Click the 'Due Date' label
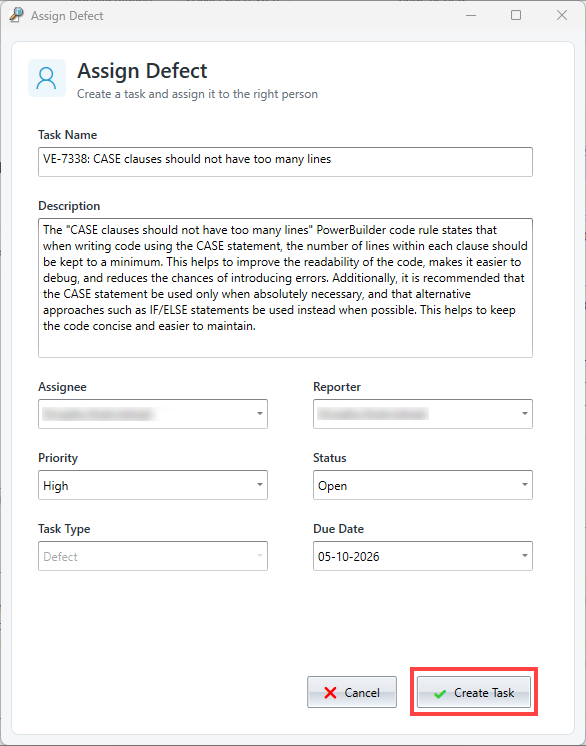586x746 pixels. pyautogui.click(x=338, y=529)
